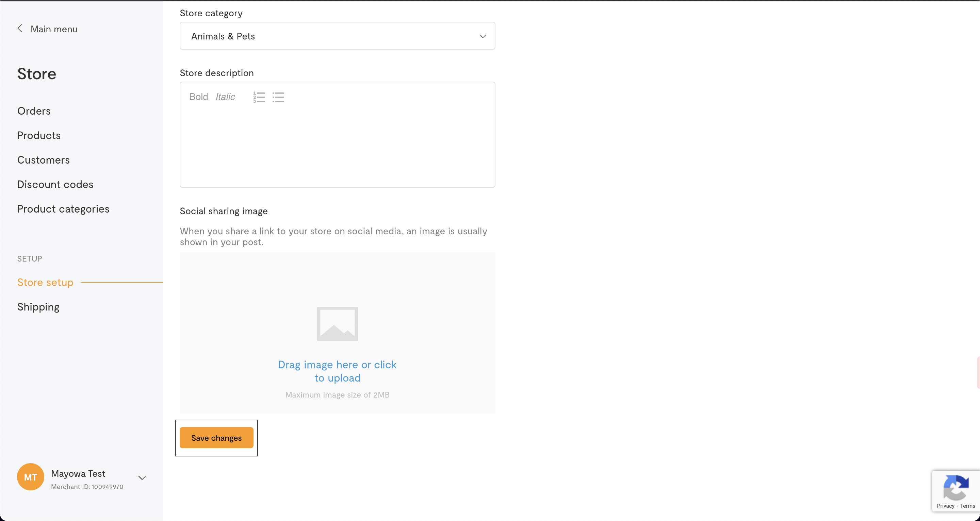This screenshot has width=980, height=521.
Task: Click the back arrow beside Main menu
Action: coord(20,29)
